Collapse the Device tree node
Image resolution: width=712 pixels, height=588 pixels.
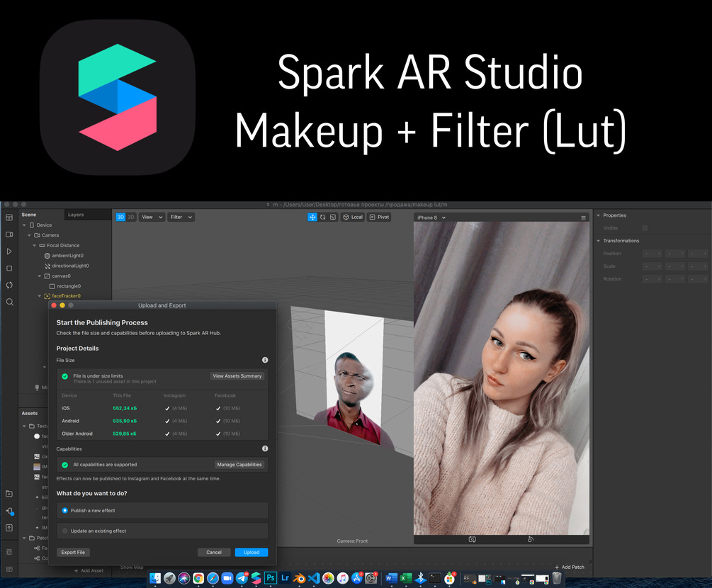[24, 225]
